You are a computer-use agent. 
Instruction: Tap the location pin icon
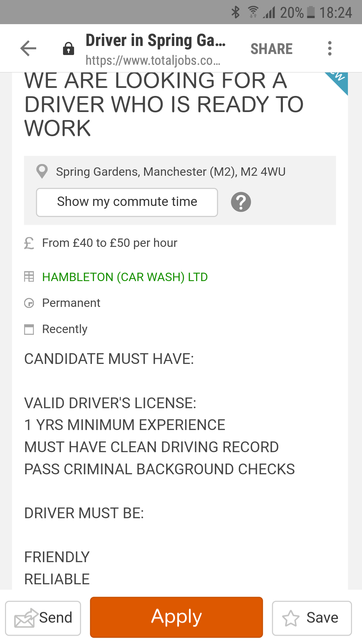[42, 171]
